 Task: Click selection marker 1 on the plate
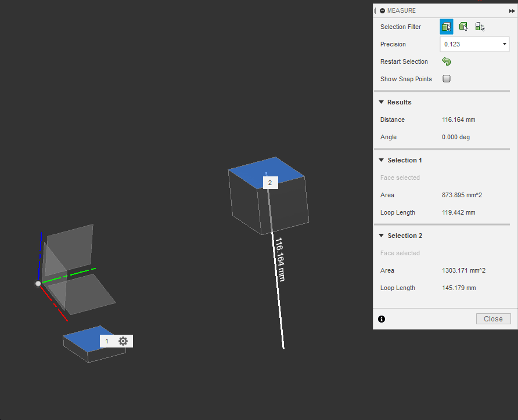pyautogui.click(x=107, y=341)
